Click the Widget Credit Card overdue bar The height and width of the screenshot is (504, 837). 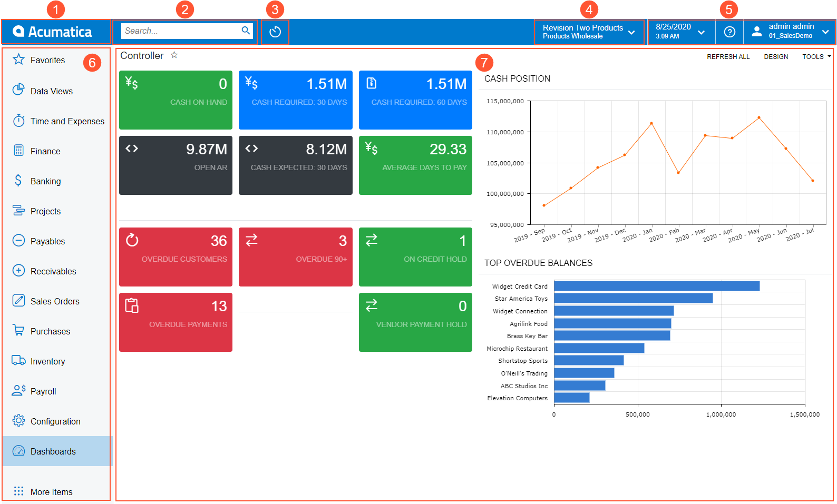point(656,286)
